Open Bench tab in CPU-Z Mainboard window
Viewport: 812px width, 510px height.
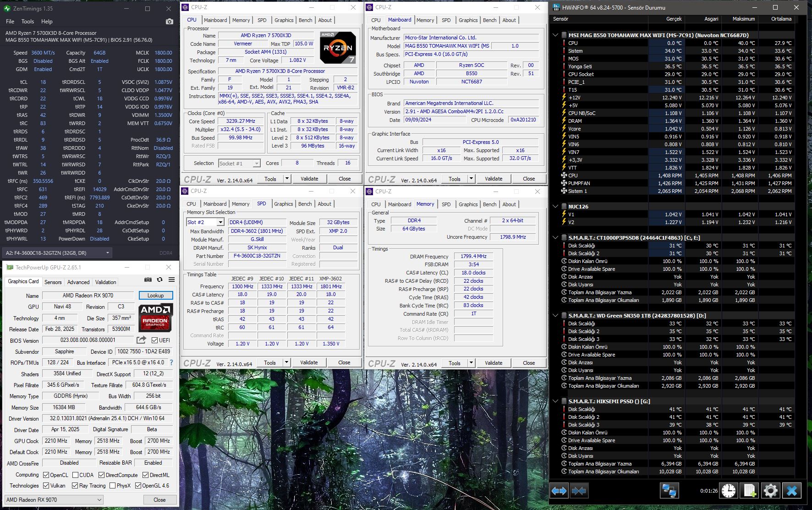pos(489,20)
